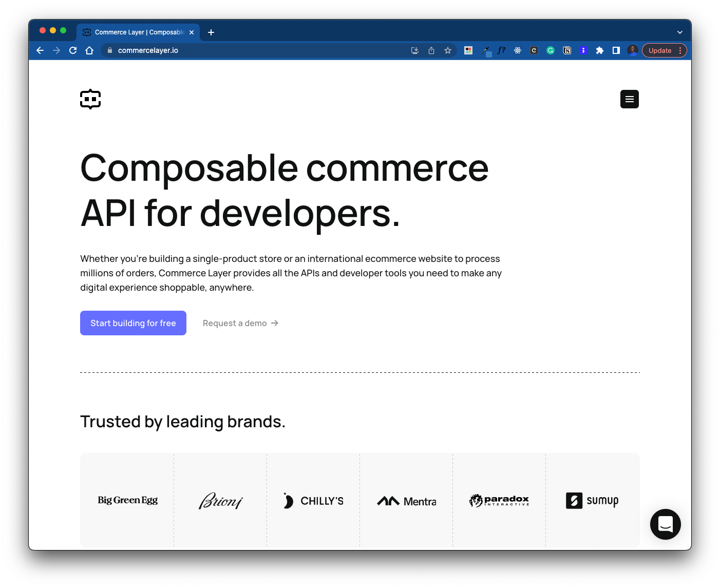Click the Brioni brand logo

tap(220, 501)
